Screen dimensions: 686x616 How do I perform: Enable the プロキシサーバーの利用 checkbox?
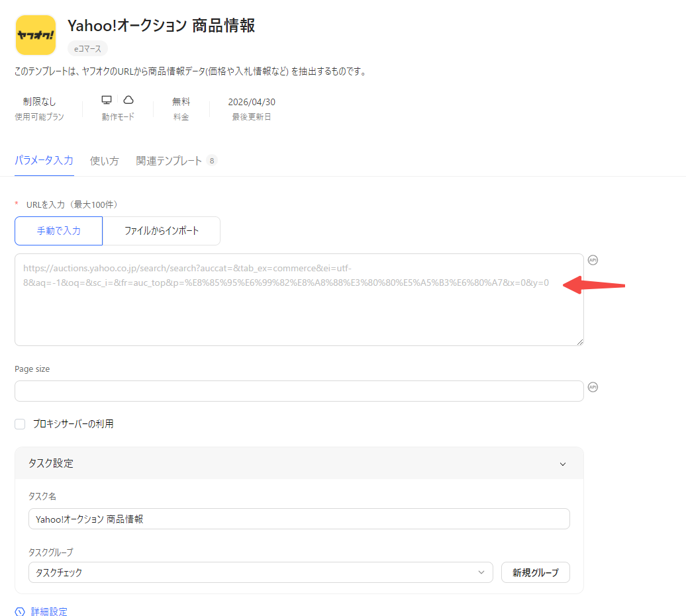(x=20, y=424)
